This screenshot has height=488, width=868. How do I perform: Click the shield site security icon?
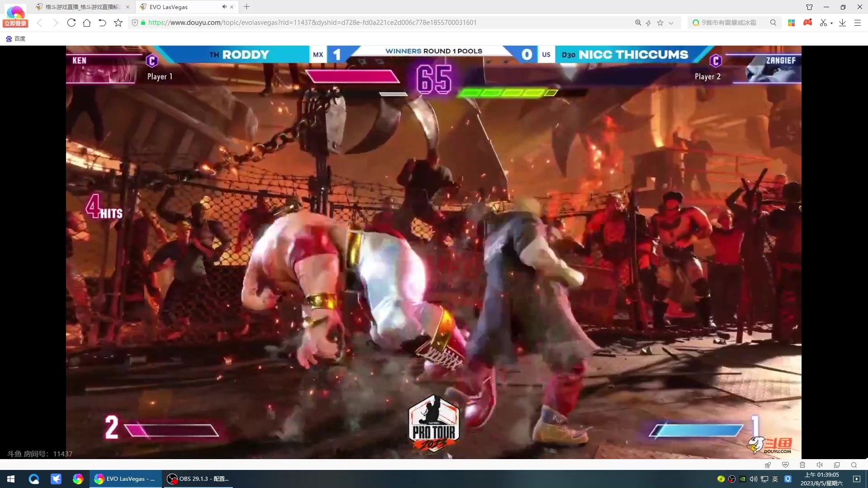pyautogui.click(x=135, y=23)
